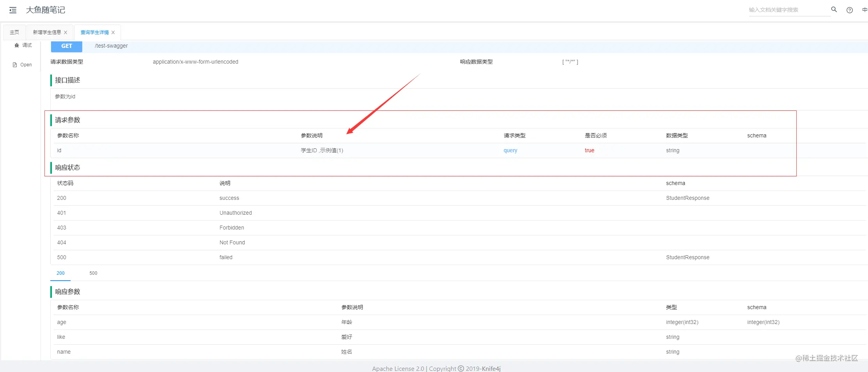This screenshot has height=372, width=868.
Task: Click the failed description cell
Action: point(226,257)
